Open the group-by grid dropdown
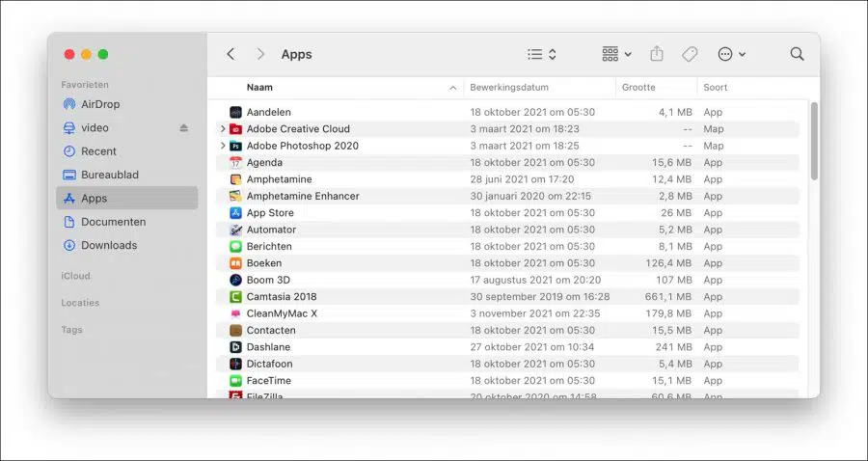868x461 pixels. 616,54
